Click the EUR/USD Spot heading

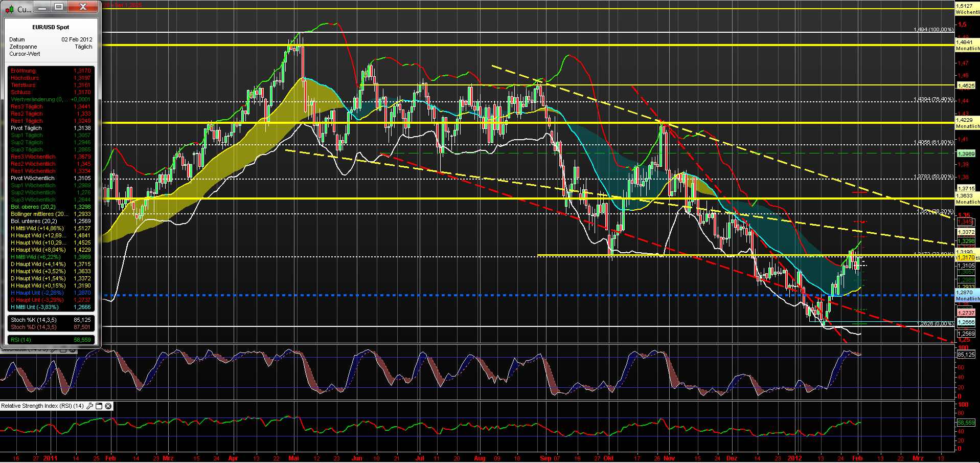(50, 27)
